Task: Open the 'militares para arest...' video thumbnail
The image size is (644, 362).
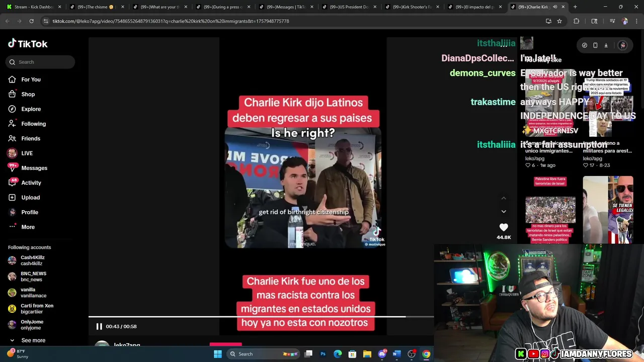Action: point(608,103)
